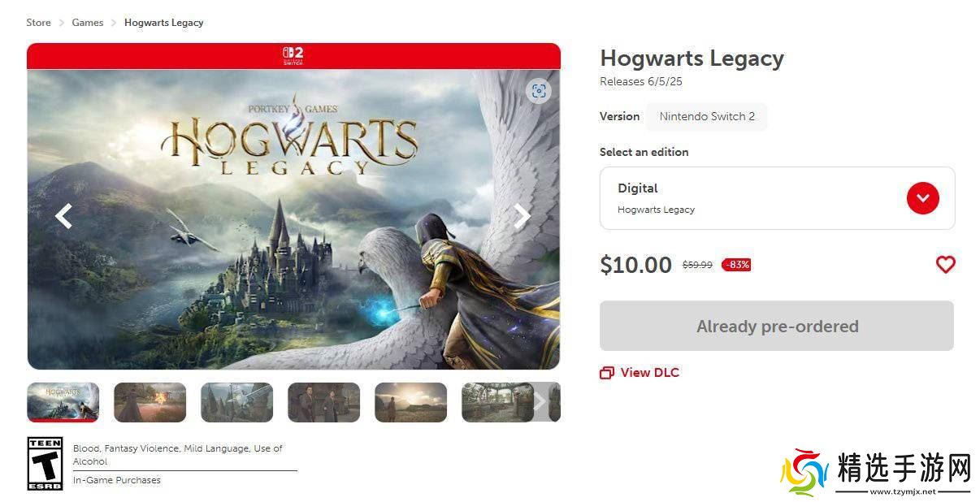Expand the Digital edition dropdown
The height and width of the screenshot is (502, 980).
[777, 198]
